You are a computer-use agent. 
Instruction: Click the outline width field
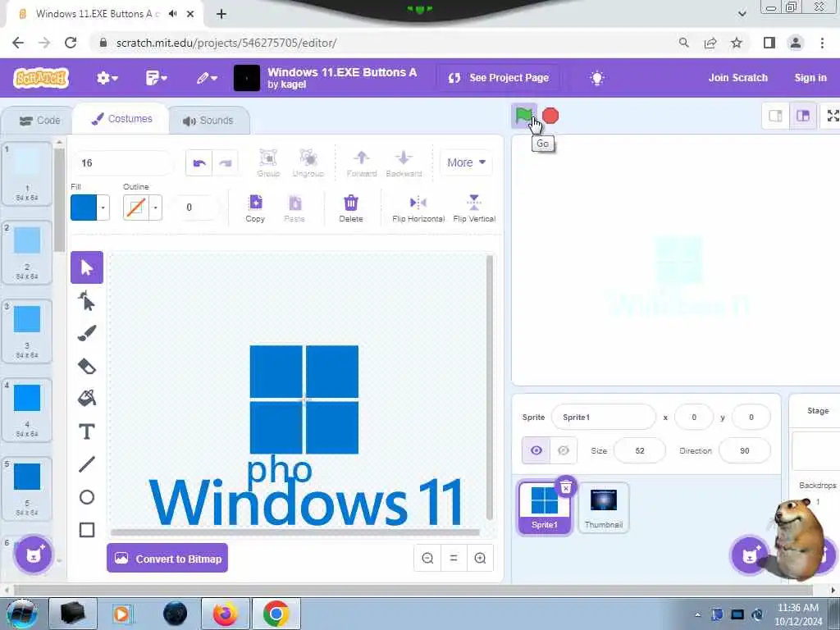[x=196, y=208]
